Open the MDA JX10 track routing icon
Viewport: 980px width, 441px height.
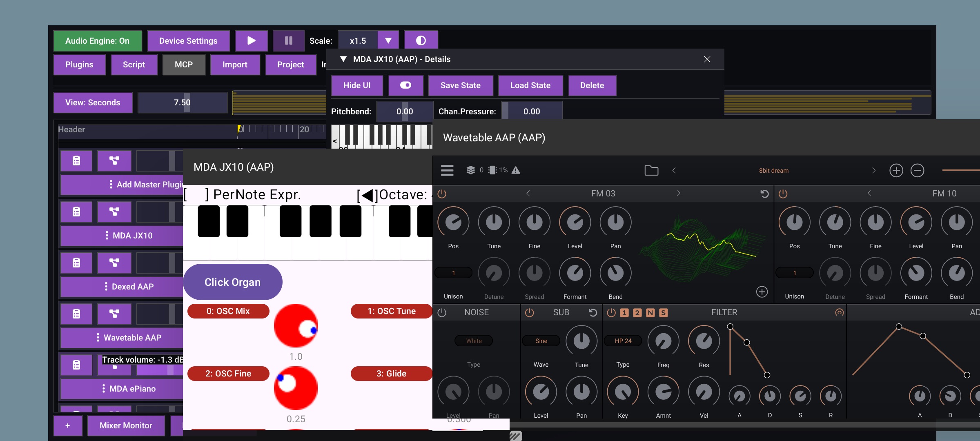pyautogui.click(x=114, y=212)
